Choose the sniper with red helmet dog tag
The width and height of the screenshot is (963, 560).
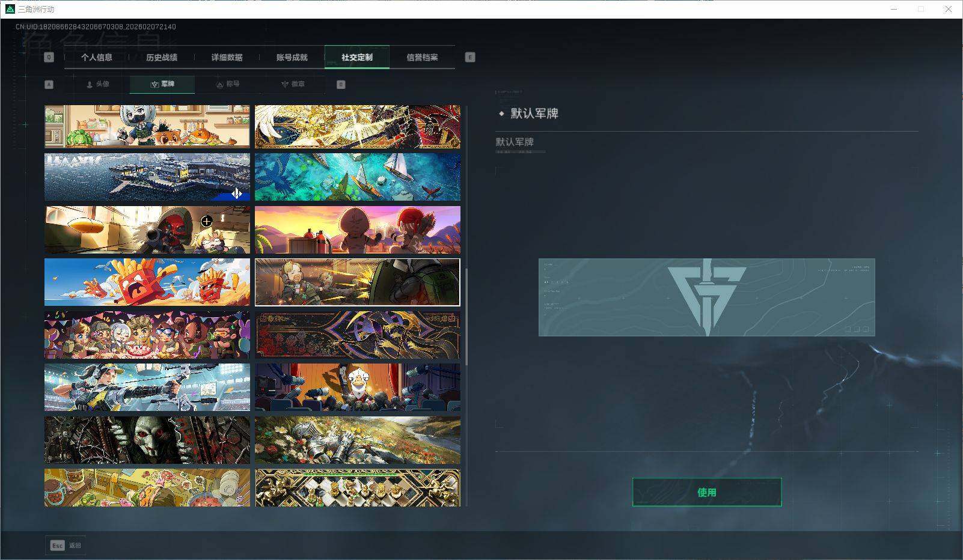coord(147,230)
